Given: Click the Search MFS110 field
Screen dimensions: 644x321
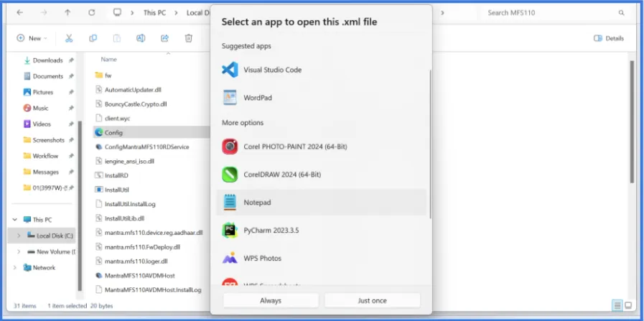Looking at the screenshot, I should point(551,13).
